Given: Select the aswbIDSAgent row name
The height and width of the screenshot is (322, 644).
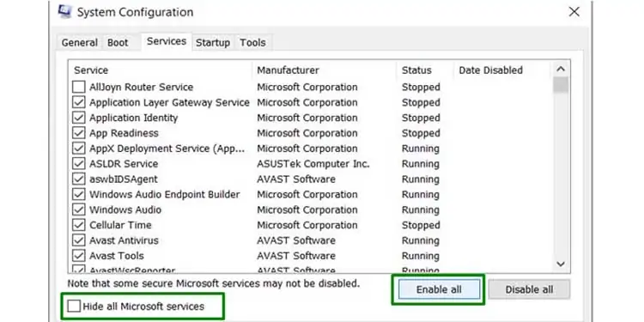Looking at the screenshot, I should coord(124,179).
